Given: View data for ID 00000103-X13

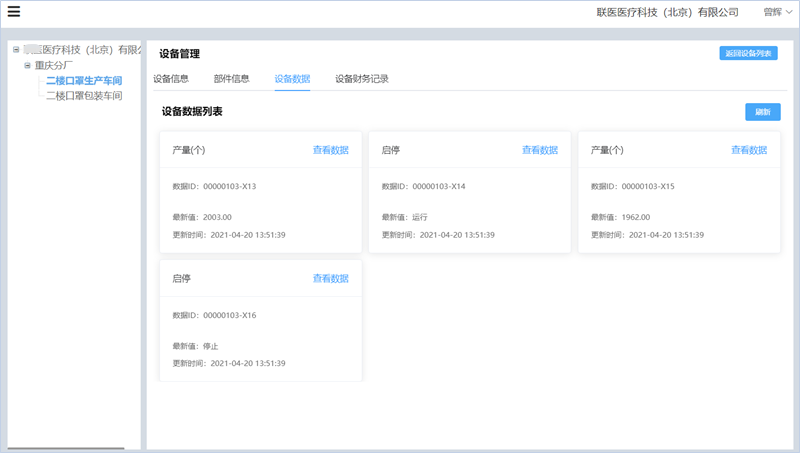Looking at the screenshot, I should 330,150.
